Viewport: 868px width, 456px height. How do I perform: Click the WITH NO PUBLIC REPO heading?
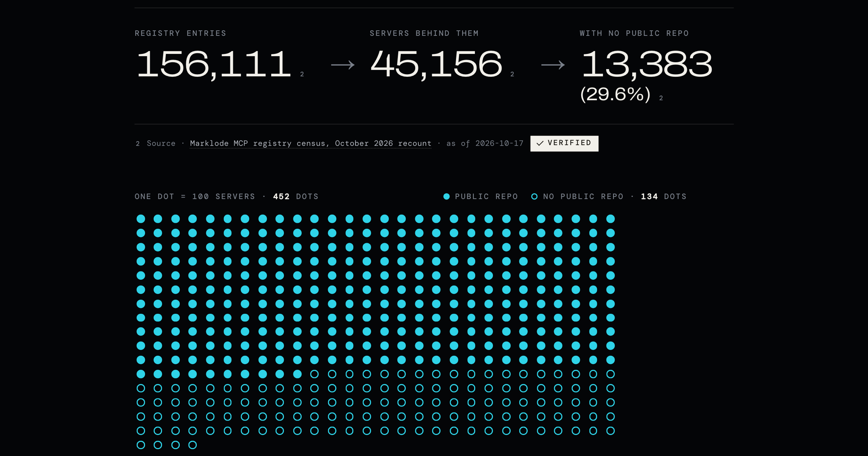634,33
